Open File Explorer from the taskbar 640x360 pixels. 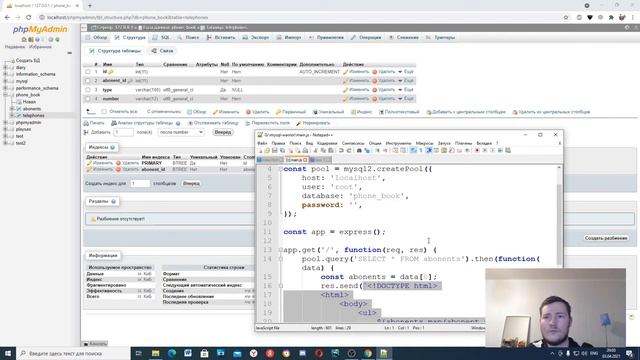pos(156,353)
